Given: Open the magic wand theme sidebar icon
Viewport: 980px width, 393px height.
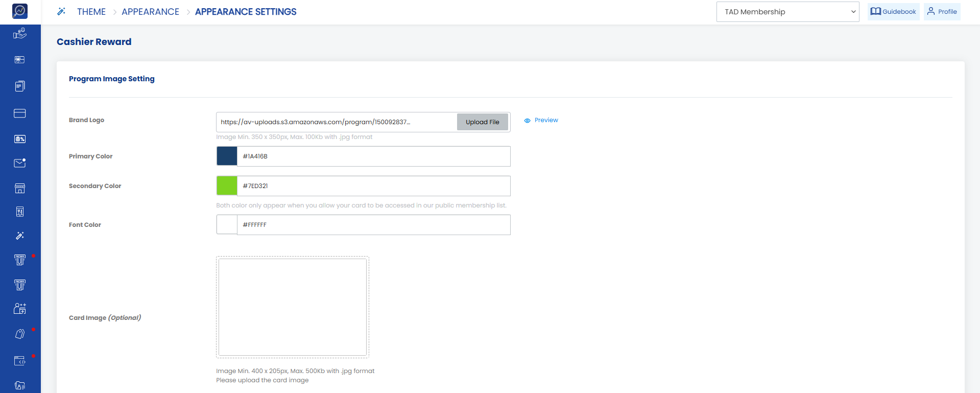Looking at the screenshot, I should coord(20,236).
